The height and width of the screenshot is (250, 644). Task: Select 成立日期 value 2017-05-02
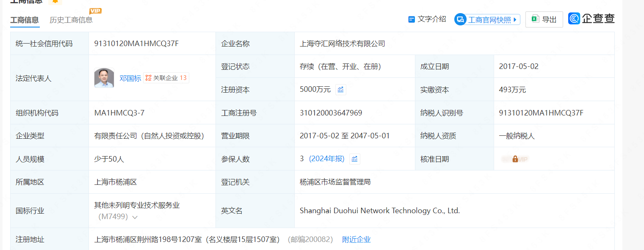519,66
